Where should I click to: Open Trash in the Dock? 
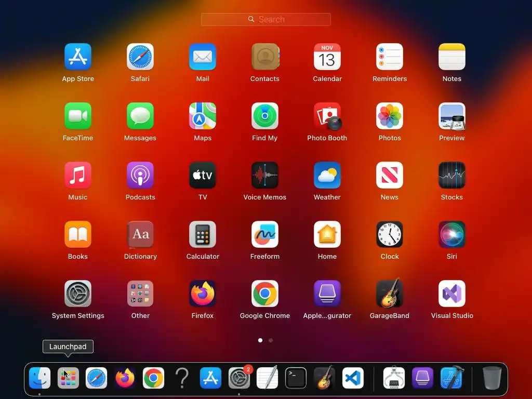(x=492, y=378)
